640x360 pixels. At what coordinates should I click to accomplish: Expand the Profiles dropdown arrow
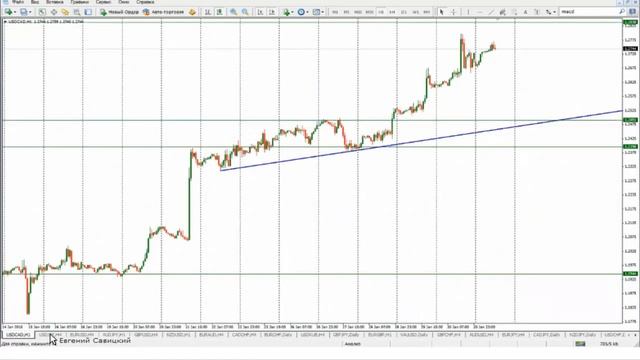(x=30, y=12)
